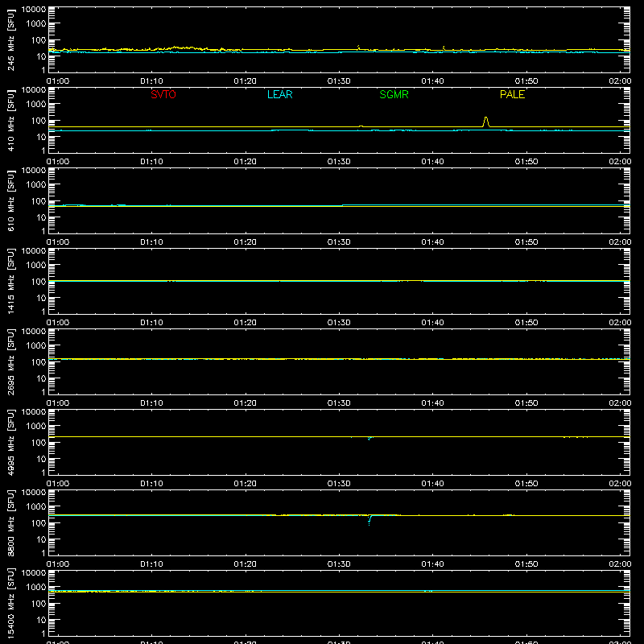644x644 pixels.
Task: Click the SVTO station label in red
Action: click(163, 94)
